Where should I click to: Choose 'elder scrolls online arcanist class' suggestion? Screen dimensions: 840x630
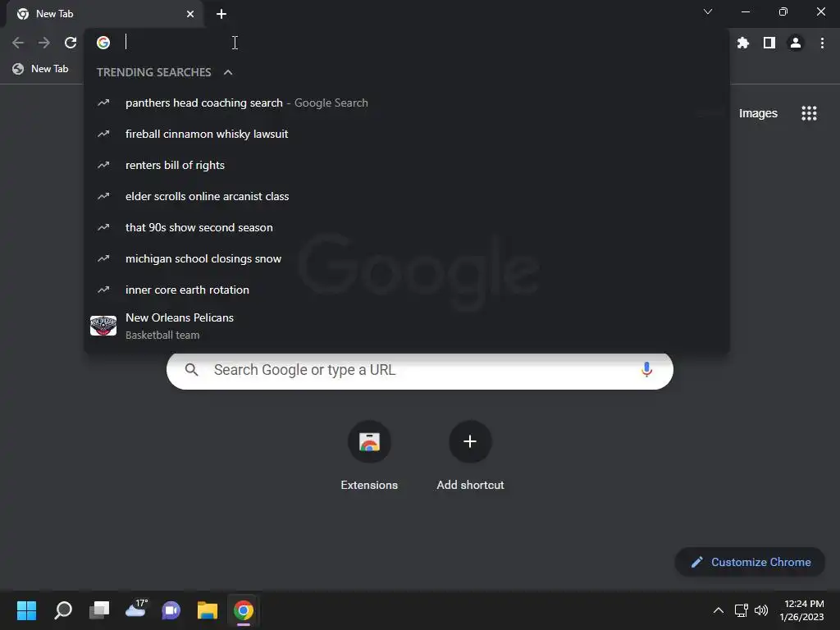click(x=407, y=196)
